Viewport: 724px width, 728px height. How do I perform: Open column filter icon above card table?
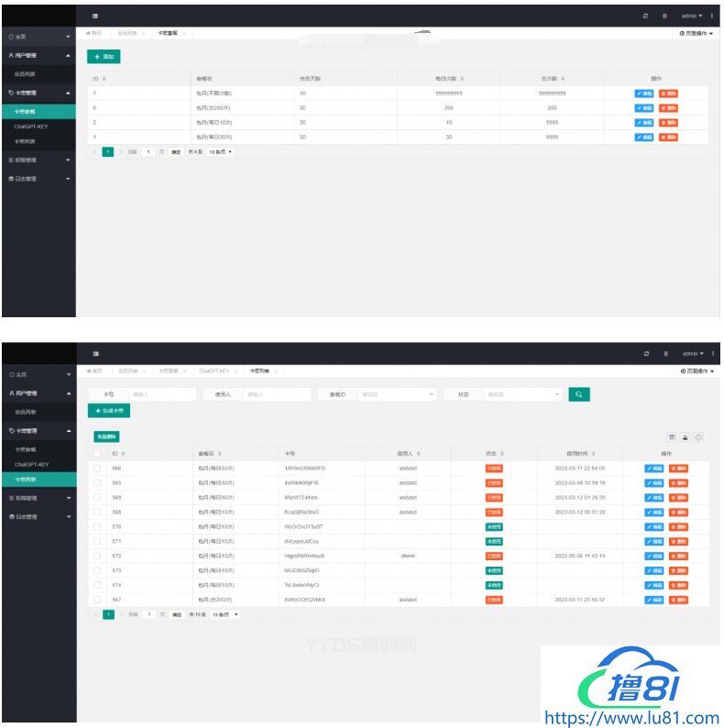point(672,437)
